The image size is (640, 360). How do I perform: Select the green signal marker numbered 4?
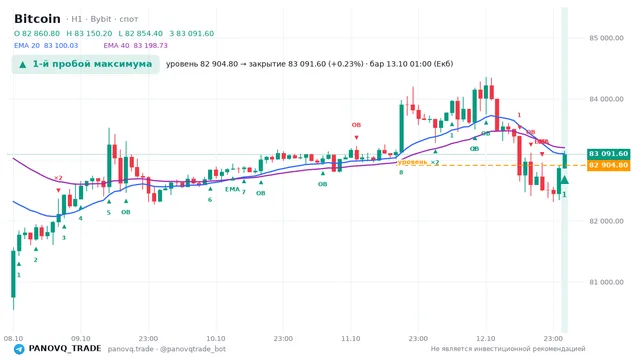tap(80, 218)
